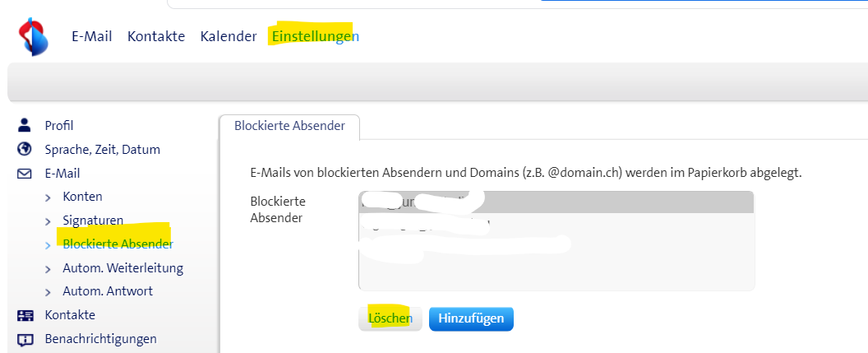868x353 pixels.
Task: Click the Benachrichtigungen notification icon
Action: click(x=25, y=339)
